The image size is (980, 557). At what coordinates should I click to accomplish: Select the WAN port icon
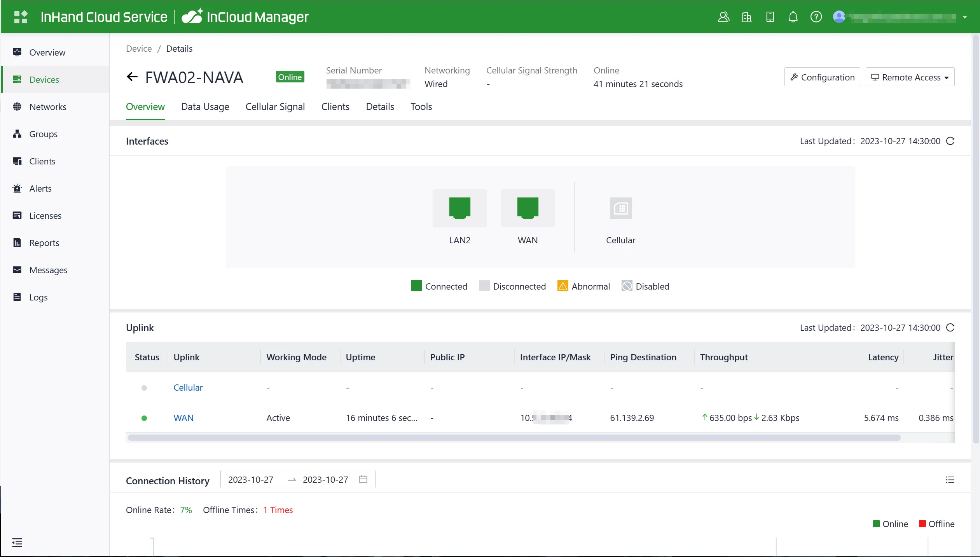(x=528, y=208)
